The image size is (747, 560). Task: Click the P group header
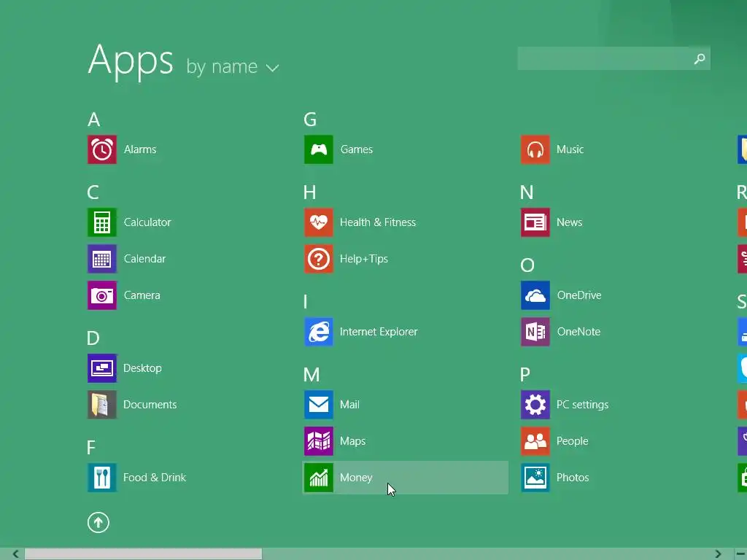pyautogui.click(x=525, y=375)
